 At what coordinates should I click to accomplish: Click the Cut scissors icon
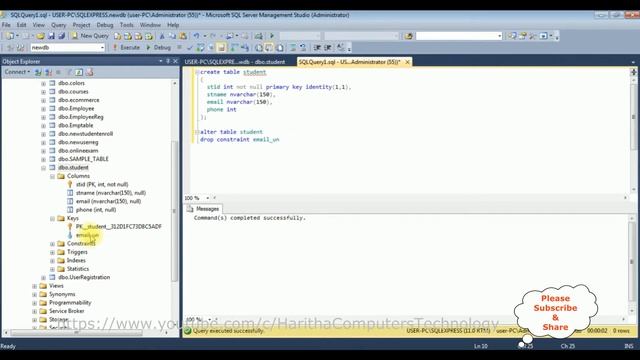coord(162,36)
